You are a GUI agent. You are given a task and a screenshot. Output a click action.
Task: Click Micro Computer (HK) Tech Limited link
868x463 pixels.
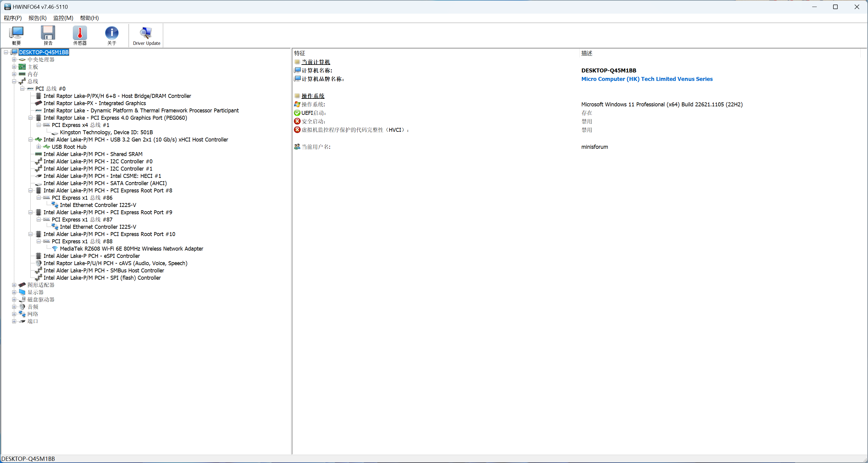point(647,79)
